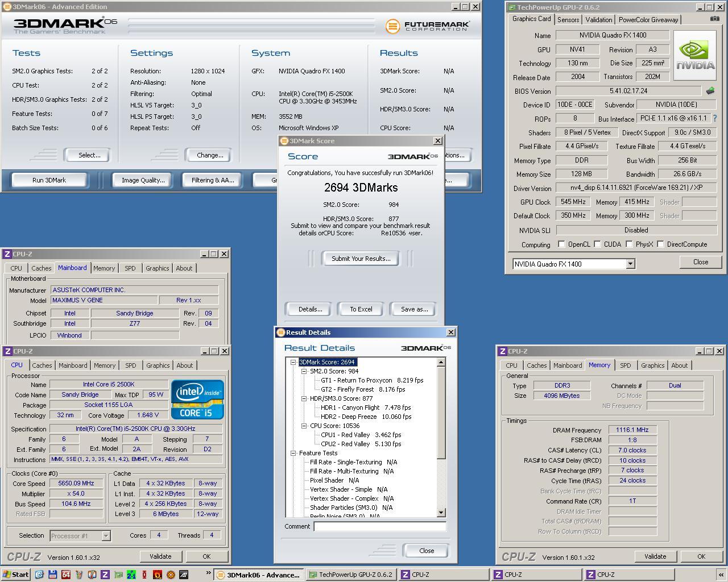The image size is (728, 582).
Task: Close the GPU-Z window with Close button
Action: (701, 262)
